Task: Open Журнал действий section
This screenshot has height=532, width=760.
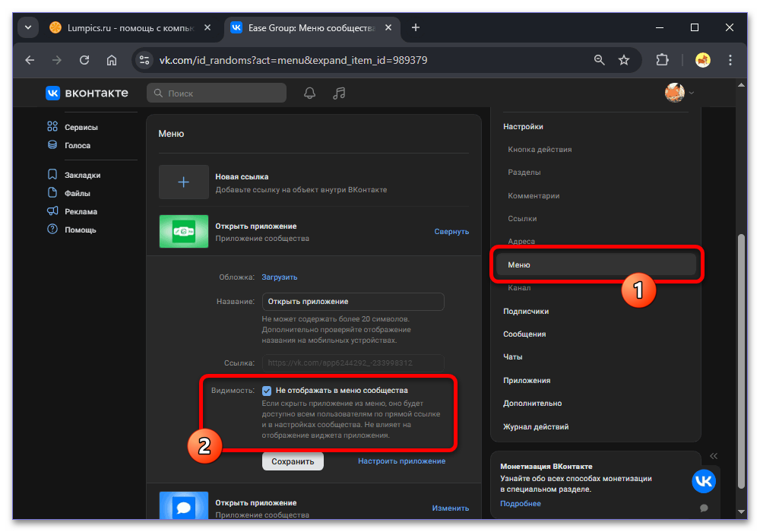Action: tap(536, 427)
